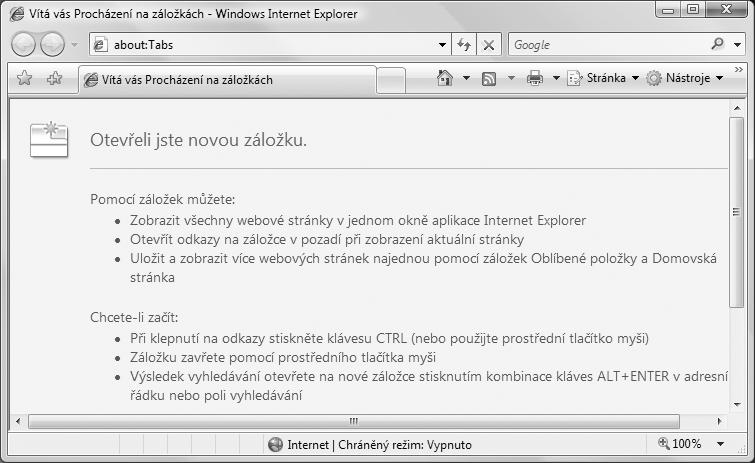Open the Nástroje menu
Screen dimensions: 755x463
[x=684, y=78]
